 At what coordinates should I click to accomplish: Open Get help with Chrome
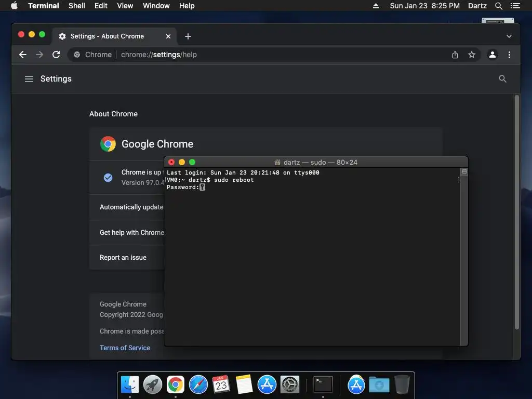coord(127,232)
